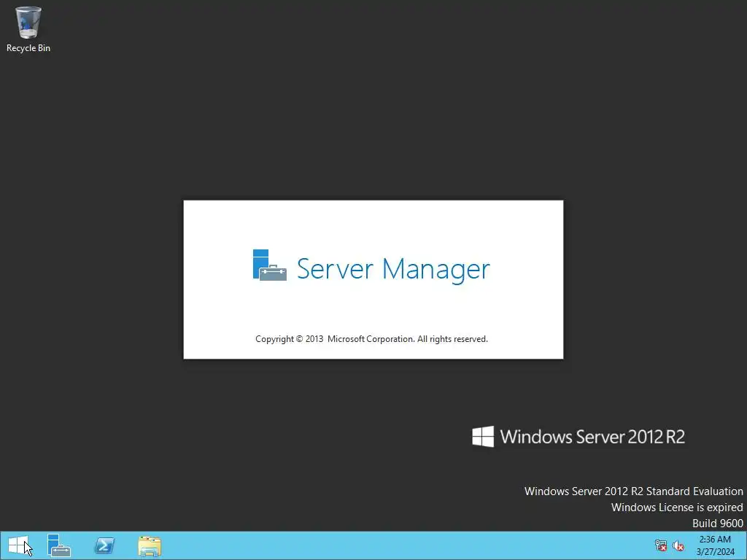Click the Microsoft copyright text on splash

tap(371, 339)
